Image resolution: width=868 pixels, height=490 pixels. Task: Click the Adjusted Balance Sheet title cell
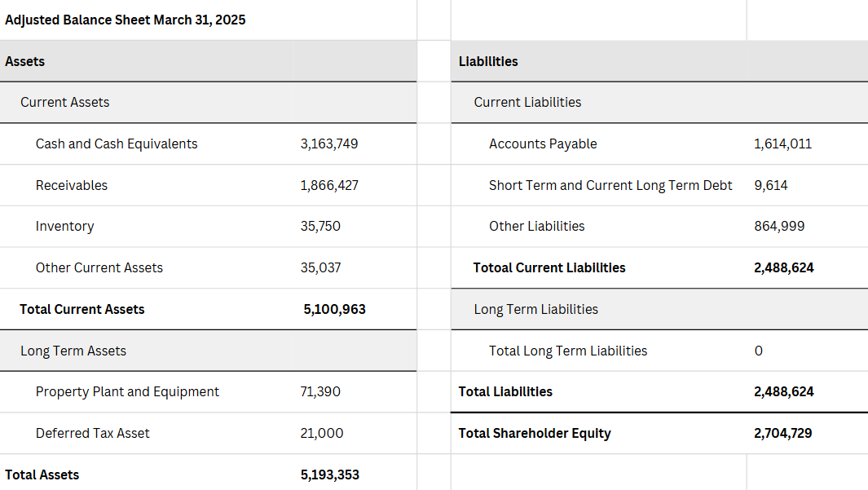(126, 20)
